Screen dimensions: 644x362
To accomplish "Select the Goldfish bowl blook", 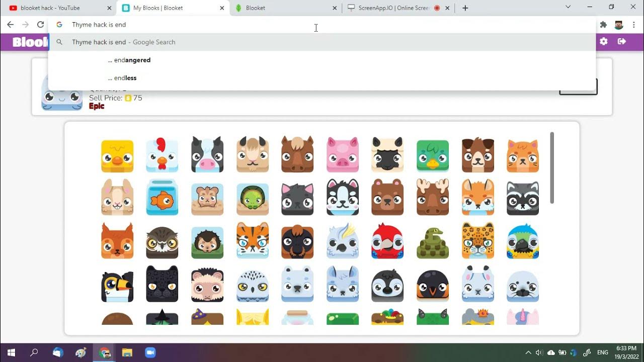I will coord(162,197).
